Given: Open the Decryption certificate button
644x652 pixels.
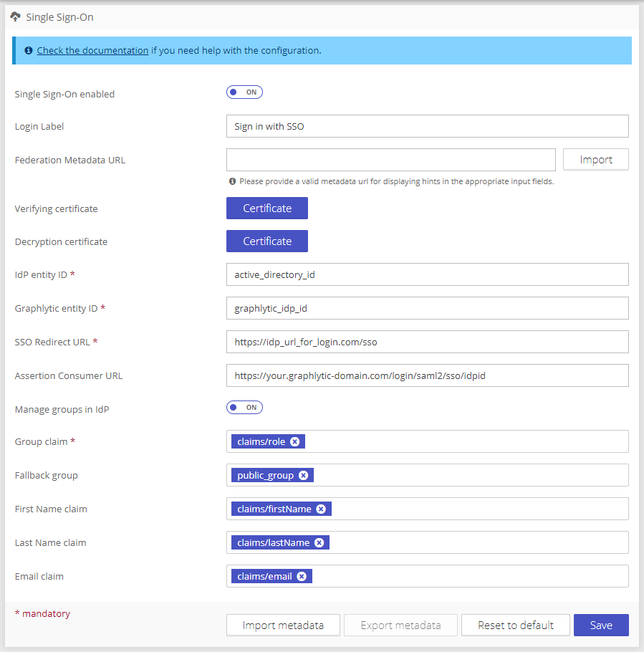Looking at the screenshot, I should tap(266, 241).
